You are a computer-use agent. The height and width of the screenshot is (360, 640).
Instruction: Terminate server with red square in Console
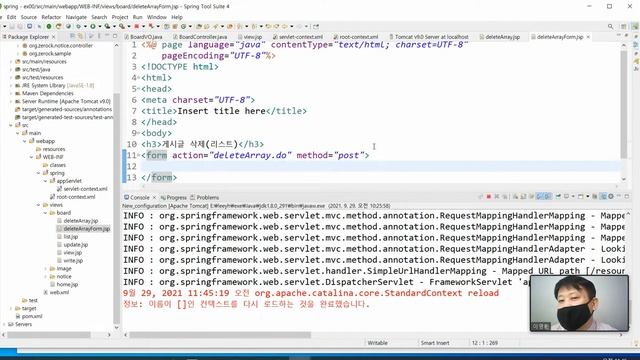(489, 197)
